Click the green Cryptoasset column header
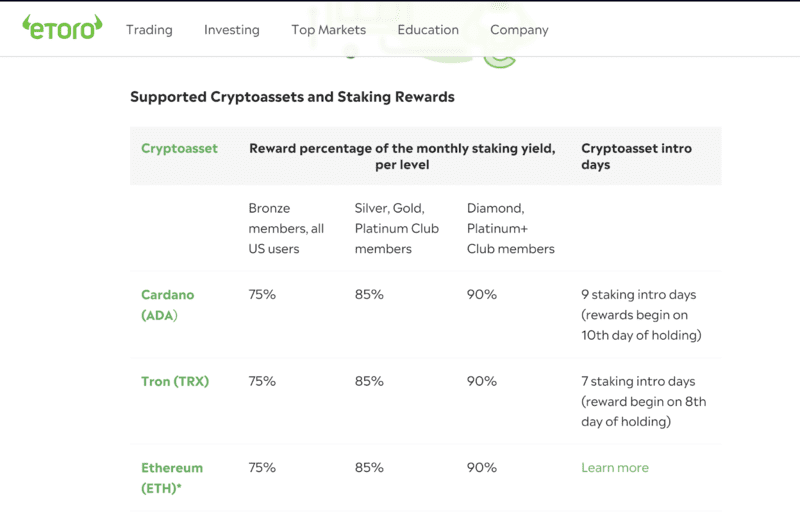The width and height of the screenshot is (800, 524). click(179, 148)
